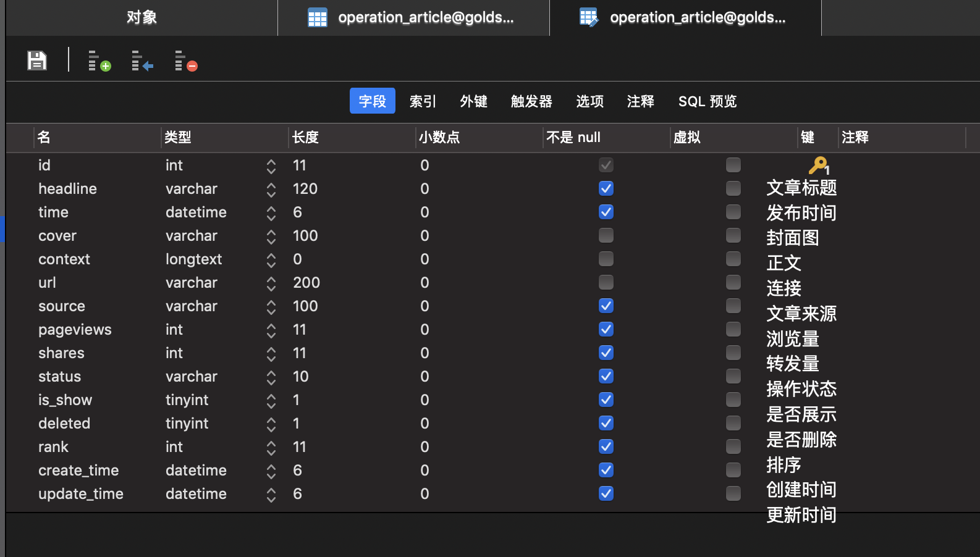Enable not-null for context field
The image size is (980, 557).
tap(606, 259)
